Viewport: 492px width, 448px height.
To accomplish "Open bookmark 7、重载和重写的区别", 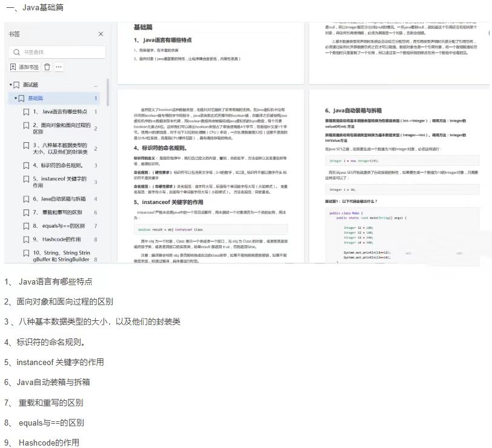I will (x=58, y=212).
